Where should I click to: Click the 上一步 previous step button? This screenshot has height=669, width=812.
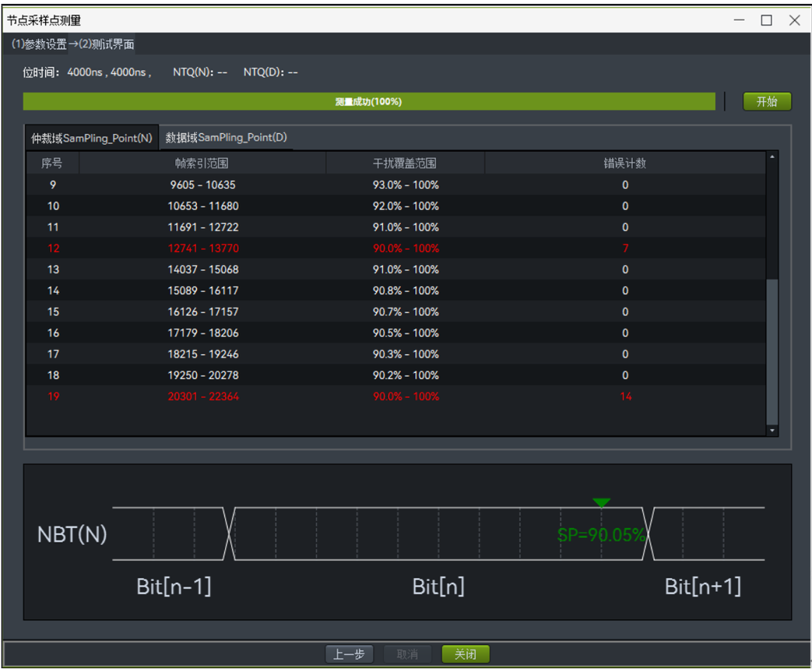(x=349, y=654)
